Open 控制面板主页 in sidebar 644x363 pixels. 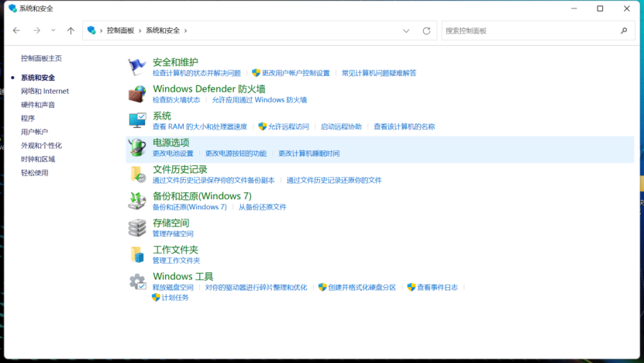(x=42, y=58)
